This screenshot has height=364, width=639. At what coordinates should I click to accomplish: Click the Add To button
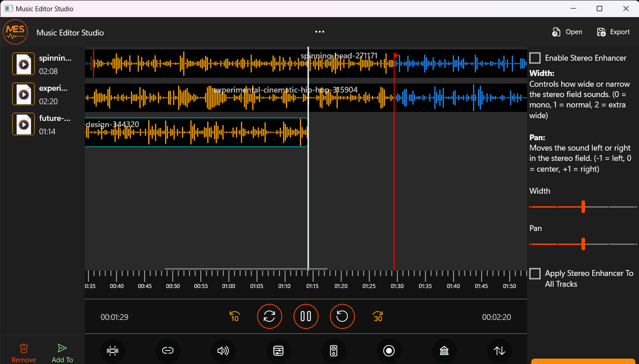pos(62,352)
